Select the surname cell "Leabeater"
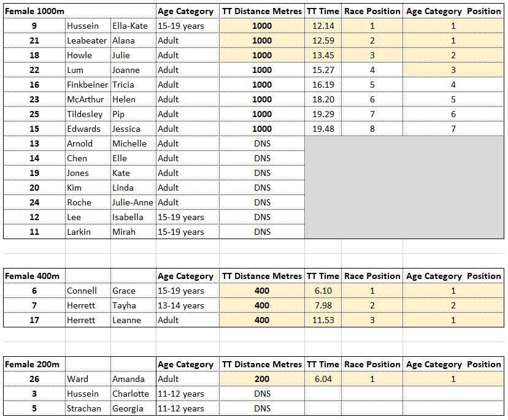 click(87, 40)
